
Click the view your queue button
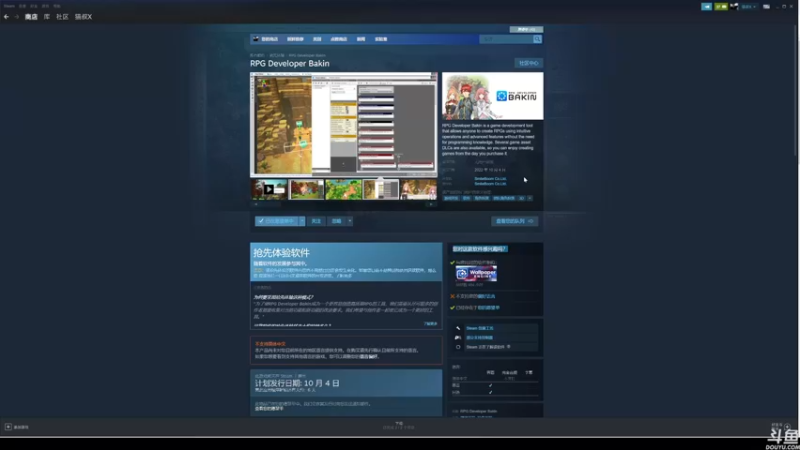coord(514,221)
